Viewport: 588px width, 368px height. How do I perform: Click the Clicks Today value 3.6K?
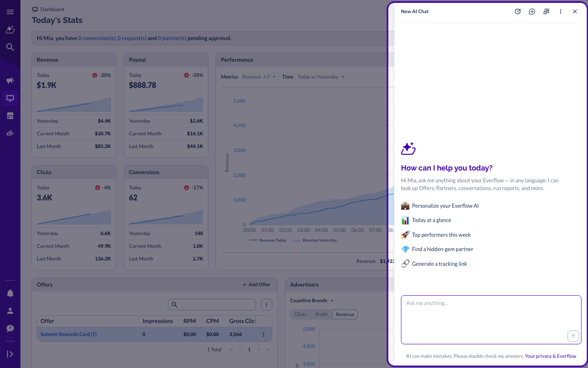pyautogui.click(x=45, y=198)
